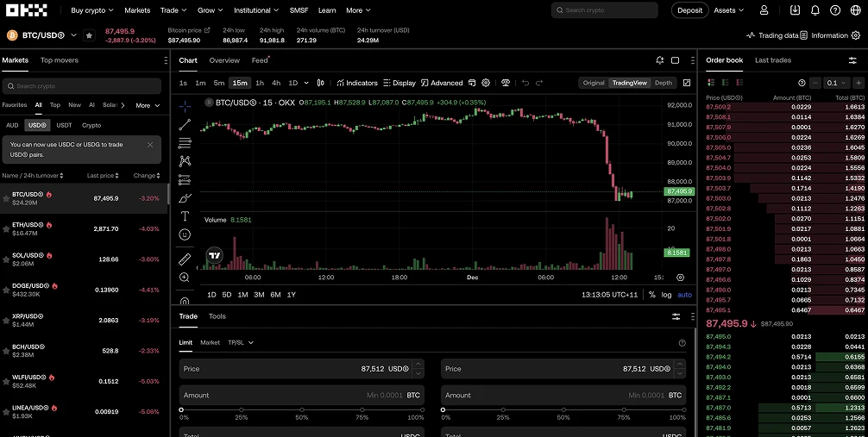This screenshot has width=868, height=437.
Task: Expand the Buy crypto menu
Action: click(92, 10)
